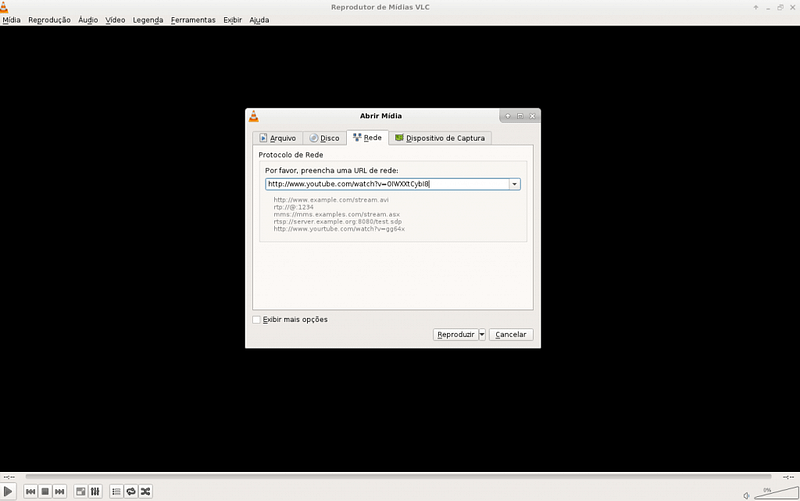Toggle random shuffle playback icon
This screenshot has height=501, width=800.
pyautogui.click(x=145, y=491)
